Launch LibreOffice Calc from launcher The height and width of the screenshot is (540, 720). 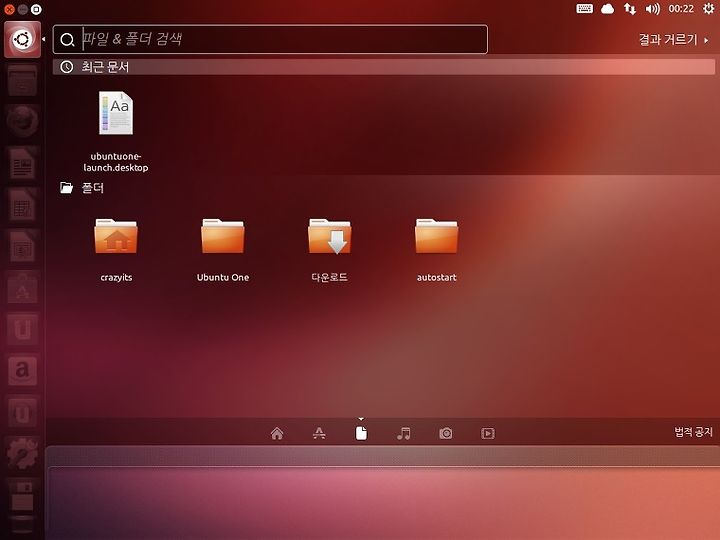(x=22, y=205)
